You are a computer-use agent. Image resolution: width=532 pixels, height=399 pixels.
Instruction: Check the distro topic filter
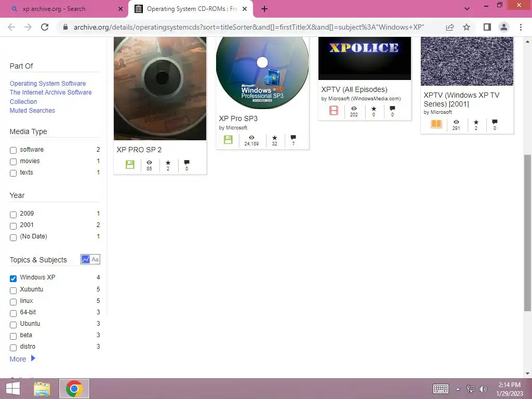click(13, 348)
